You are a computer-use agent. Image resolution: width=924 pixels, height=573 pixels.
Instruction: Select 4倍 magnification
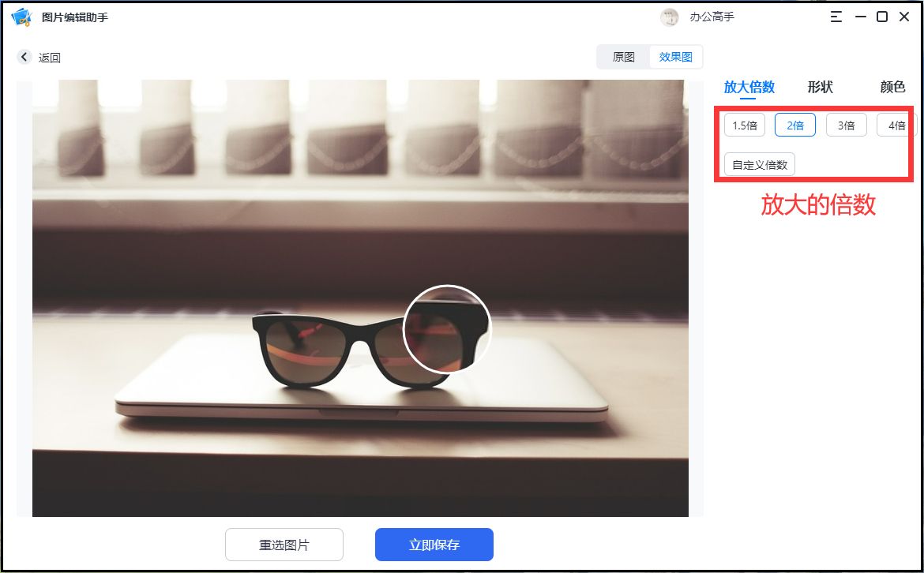pyautogui.click(x=896, y=124)
